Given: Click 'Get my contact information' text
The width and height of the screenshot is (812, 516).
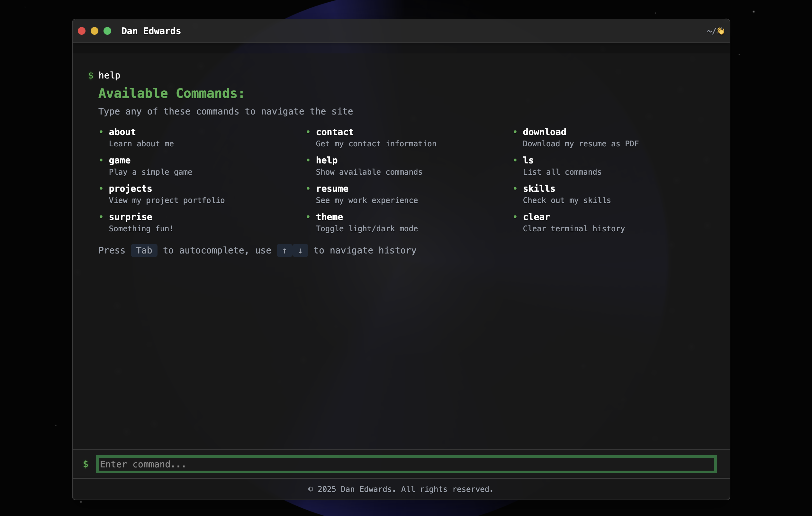Looking at the screenshot, I should click(x=376, y=144).
